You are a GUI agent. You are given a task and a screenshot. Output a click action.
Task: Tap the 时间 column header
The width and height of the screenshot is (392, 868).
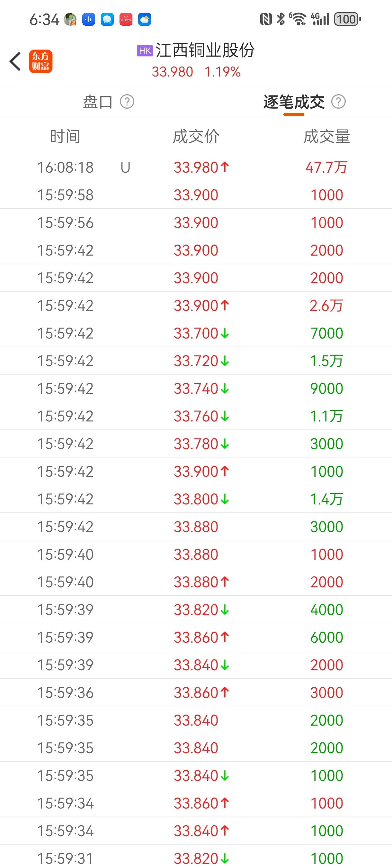tap(65, 136)
